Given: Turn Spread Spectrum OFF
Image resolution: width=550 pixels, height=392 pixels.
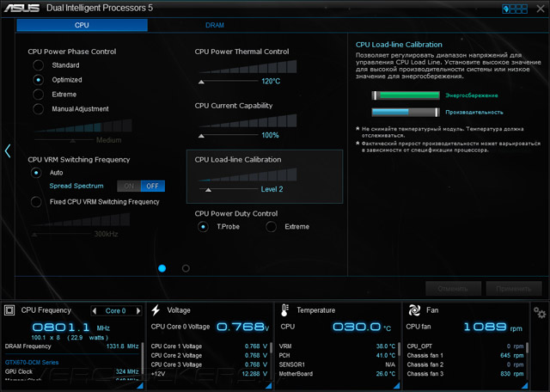Looking at the screenshot, I should tap(153, 186).
